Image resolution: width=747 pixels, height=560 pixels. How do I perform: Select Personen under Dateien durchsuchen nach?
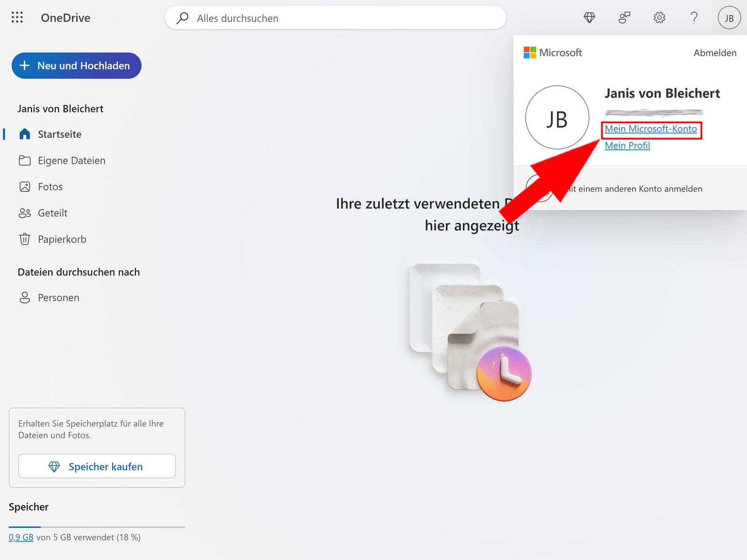[x=58, y=297]
